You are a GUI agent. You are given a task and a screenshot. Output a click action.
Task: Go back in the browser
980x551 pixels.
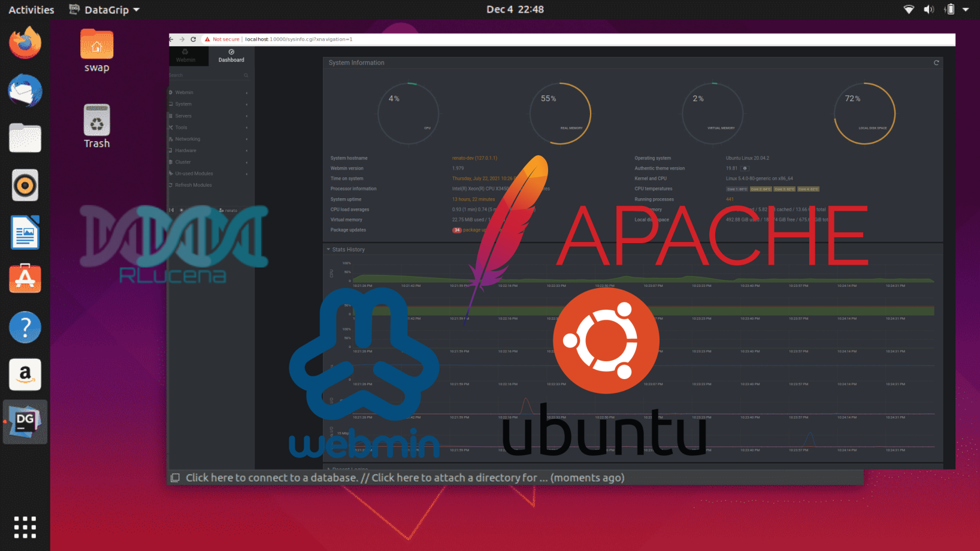(171, 40)
